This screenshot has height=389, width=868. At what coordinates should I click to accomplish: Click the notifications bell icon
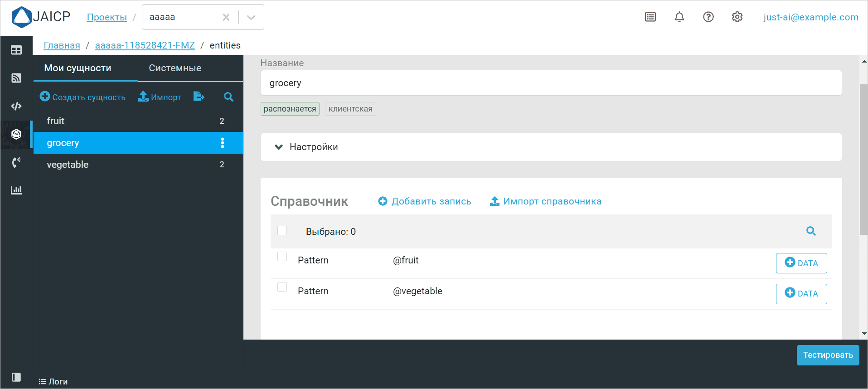679,17
